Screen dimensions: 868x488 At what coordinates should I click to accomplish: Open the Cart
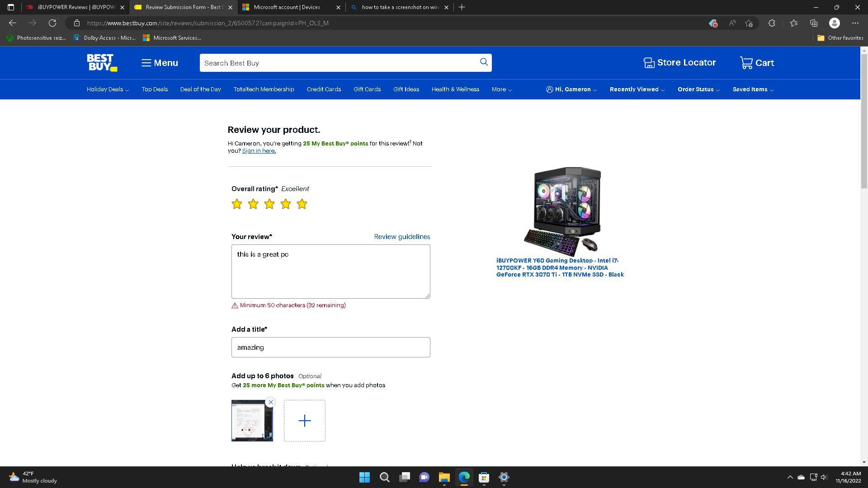click(x=757, y=62)
